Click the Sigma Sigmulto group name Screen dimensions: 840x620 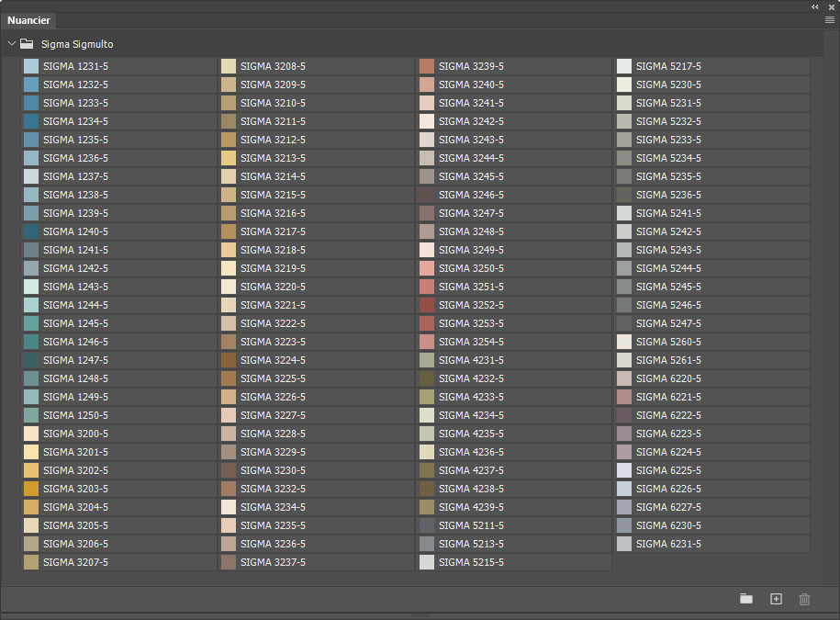coord(77,44)
